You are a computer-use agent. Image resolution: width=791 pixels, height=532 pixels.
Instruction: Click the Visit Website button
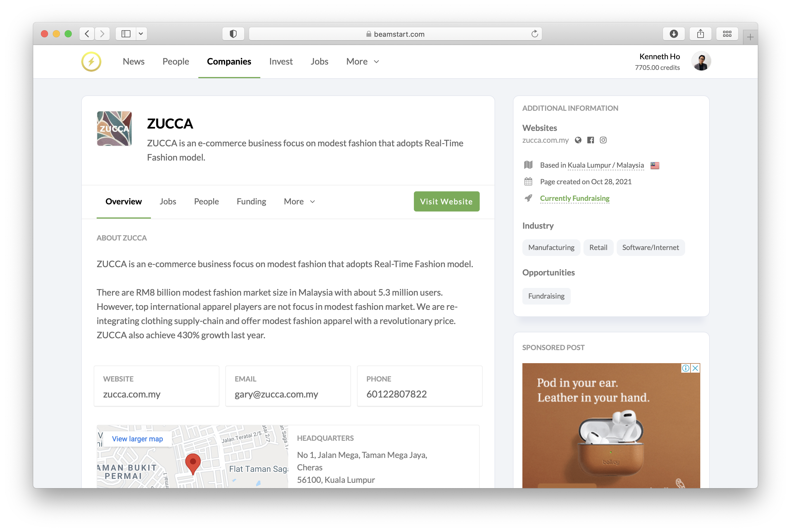pos(446,201)
